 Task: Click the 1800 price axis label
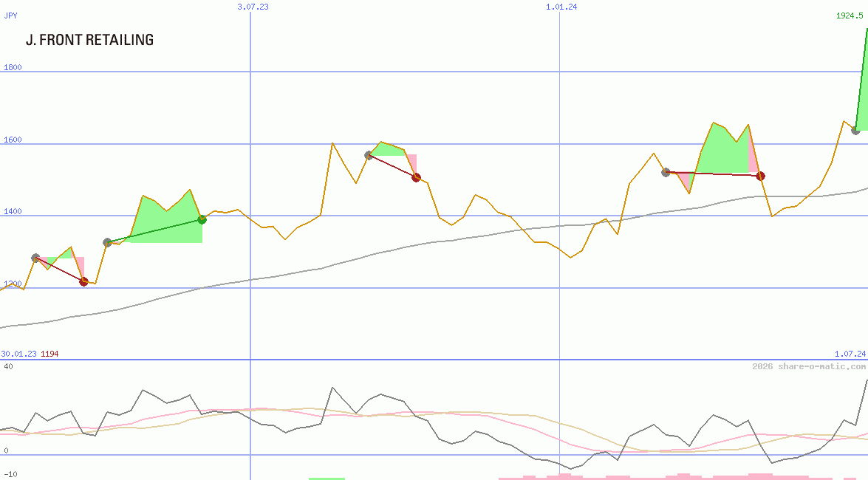point(13,67)
